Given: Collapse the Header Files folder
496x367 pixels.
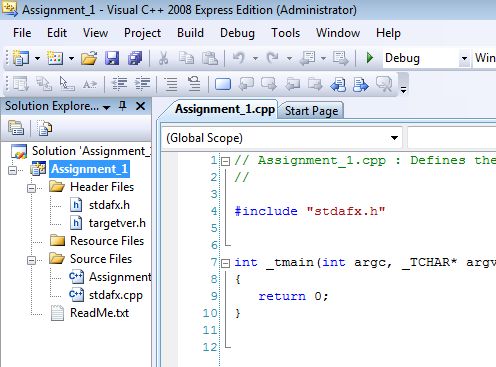Looking at the screenshot, I should pos(31,188).
